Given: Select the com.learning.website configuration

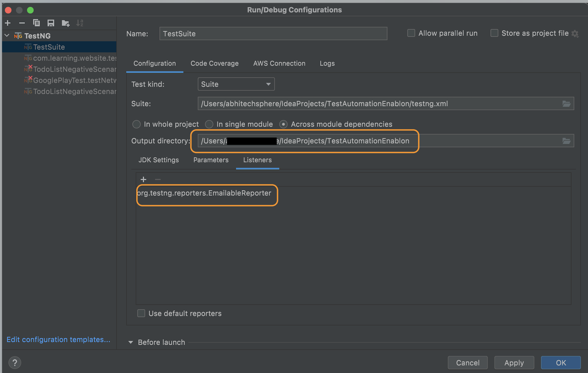Looking at the screenshot, I should coord(59,58).
